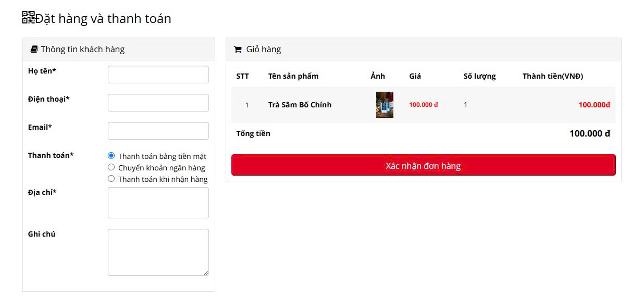Click the Xác nhận đơn hàng button
Screen dimensions: 644x308
pos(423,165)
